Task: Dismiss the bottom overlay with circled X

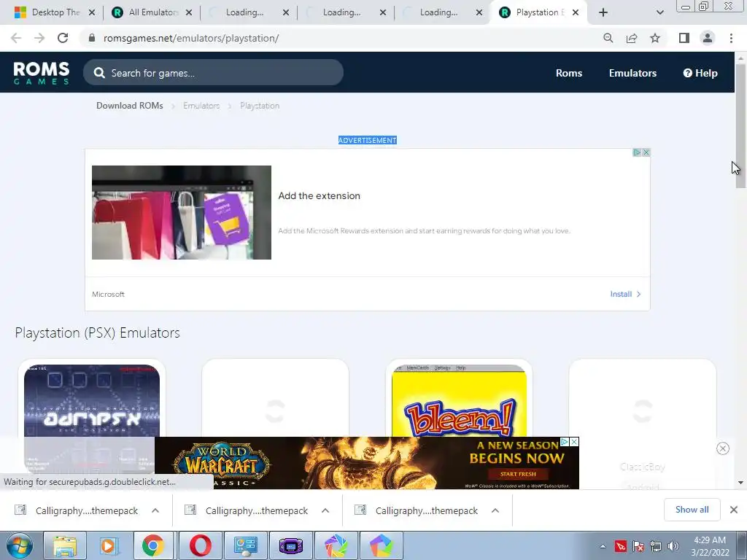Action: [x=723, y=448]
